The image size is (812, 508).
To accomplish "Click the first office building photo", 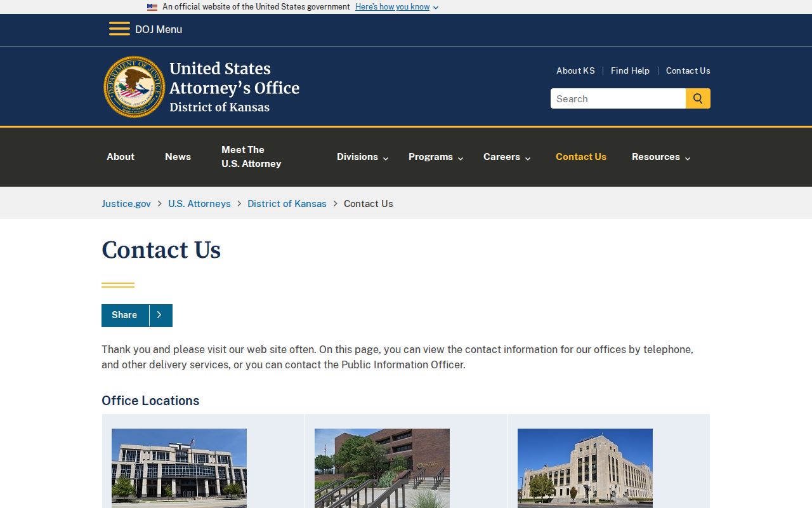I will [x=179, y=468].
